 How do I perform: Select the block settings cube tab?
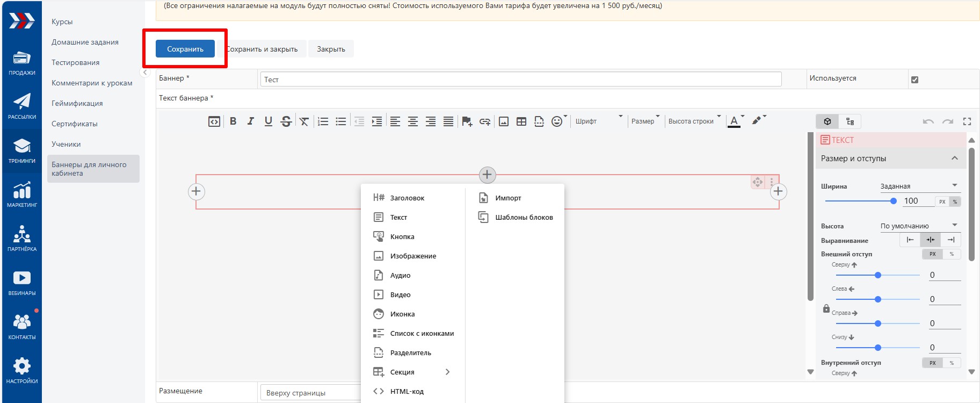[x=827, y=121]
